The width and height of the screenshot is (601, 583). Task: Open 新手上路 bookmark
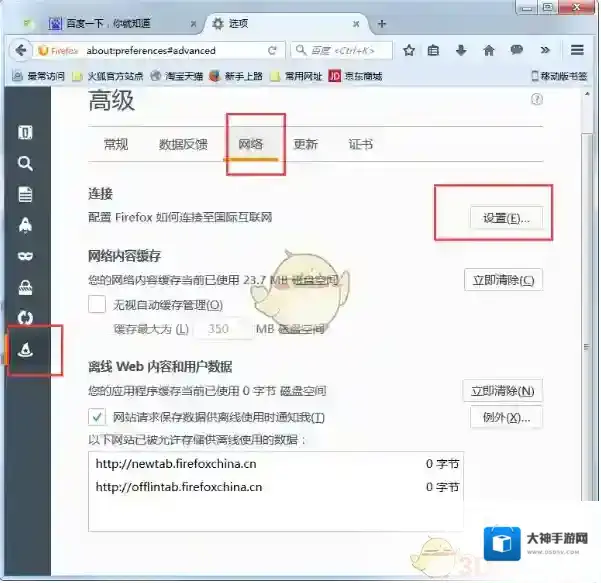pos(236,76)
